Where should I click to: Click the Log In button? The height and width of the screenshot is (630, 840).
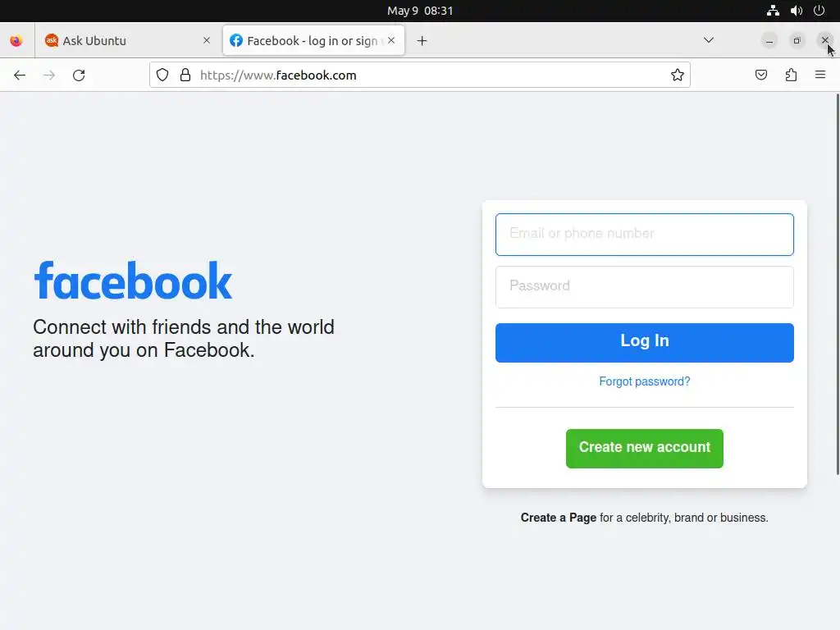(645, 343)
